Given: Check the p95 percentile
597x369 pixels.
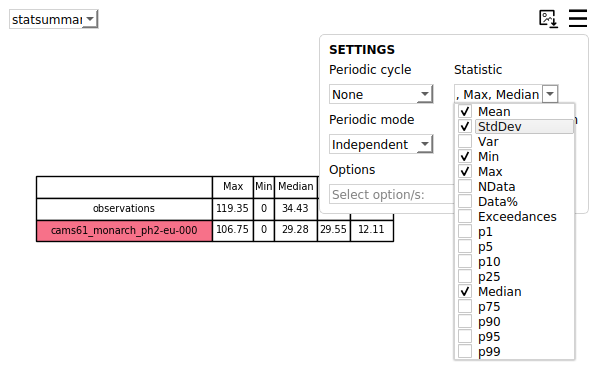Looking at the screenshot, I should (465, 337).
